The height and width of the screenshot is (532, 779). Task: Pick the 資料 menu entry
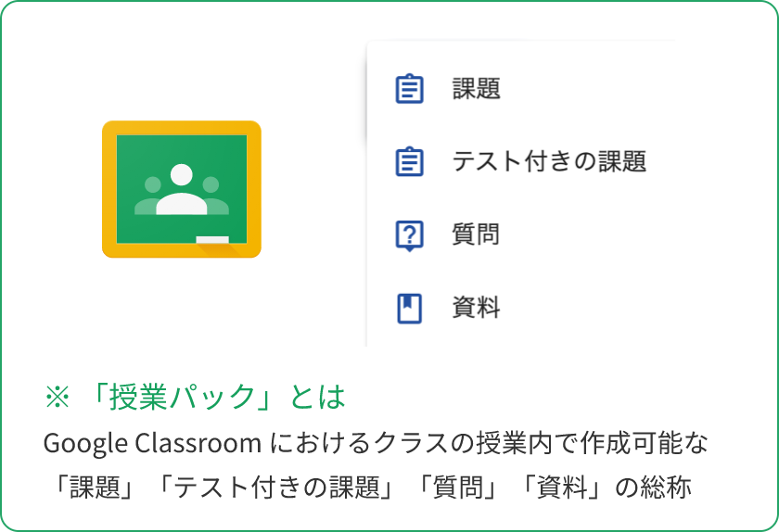pyautogui.click(x=476, y=308)
